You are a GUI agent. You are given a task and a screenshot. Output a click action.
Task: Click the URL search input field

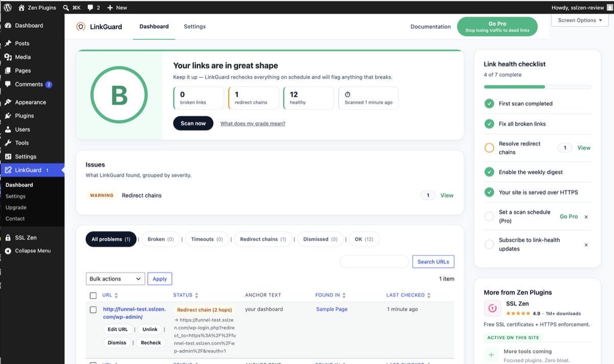[x=375, y=262]
